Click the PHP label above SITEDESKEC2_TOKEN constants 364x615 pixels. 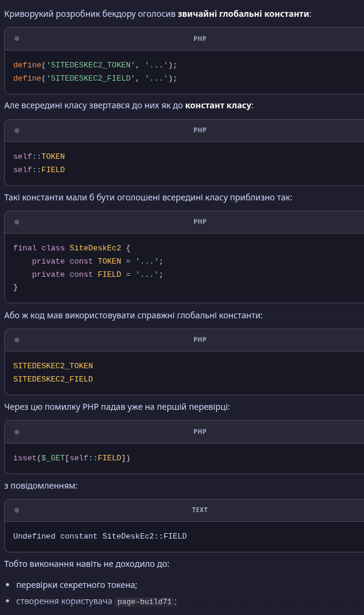[x=200, y=339]
